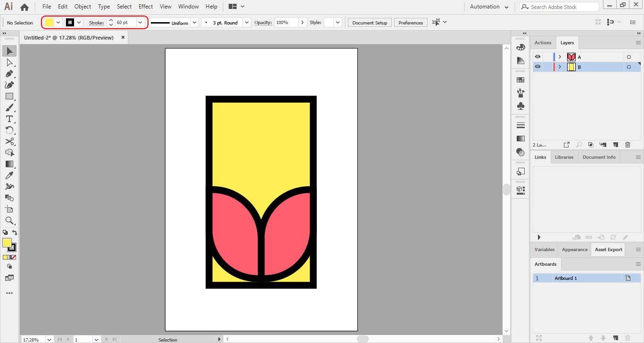Open 3 pt. Round brush dropdown

pos(247,23)
